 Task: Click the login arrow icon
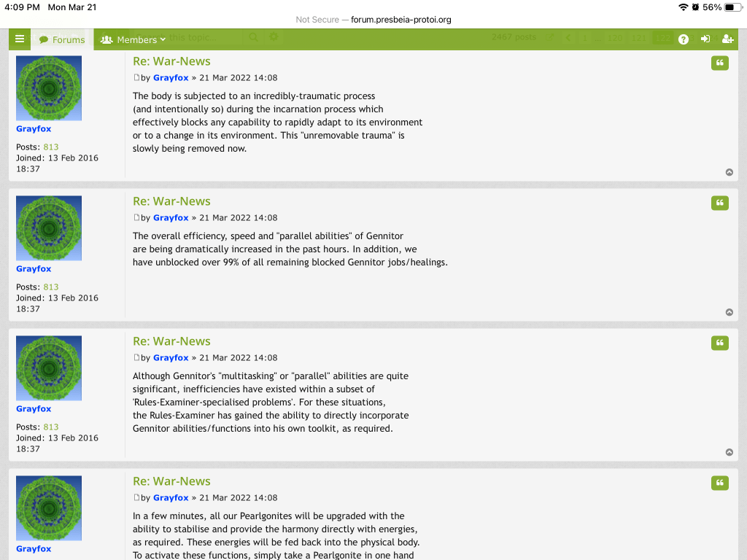tap(705, 39)
